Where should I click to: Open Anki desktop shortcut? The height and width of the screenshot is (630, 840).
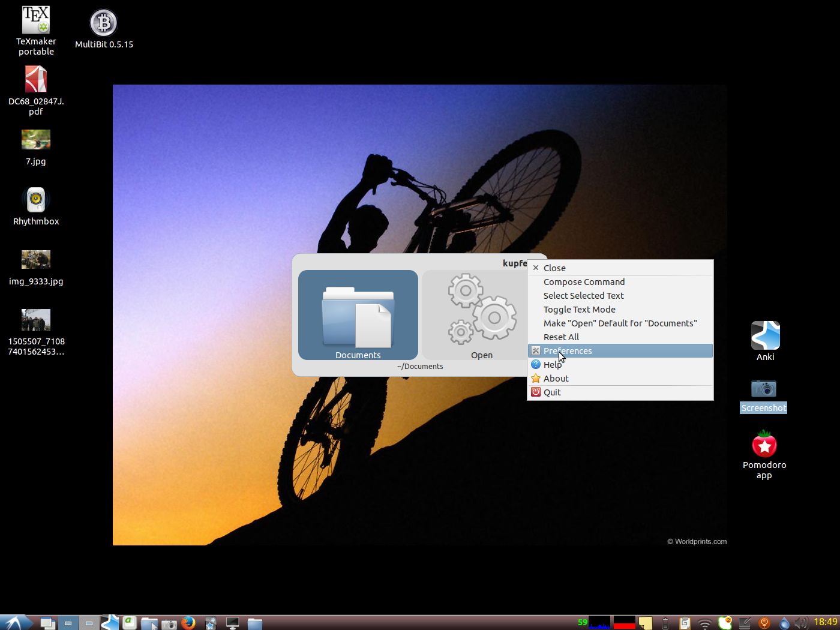click(x=765, y=335)
